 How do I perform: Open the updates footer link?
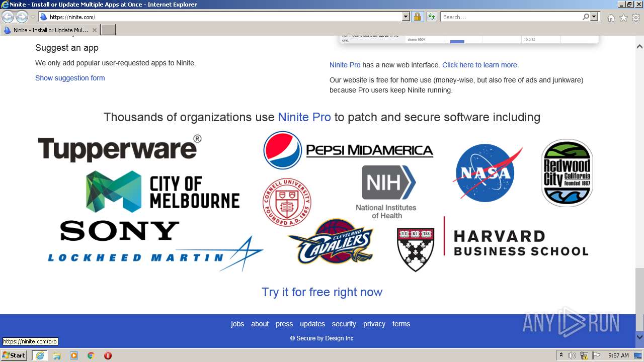312,324
